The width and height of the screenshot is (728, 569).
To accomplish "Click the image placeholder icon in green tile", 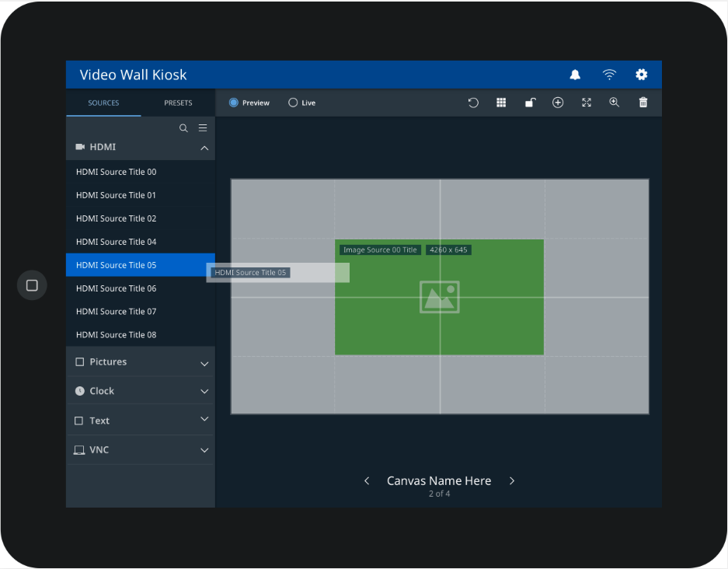I will pos(439,297).
